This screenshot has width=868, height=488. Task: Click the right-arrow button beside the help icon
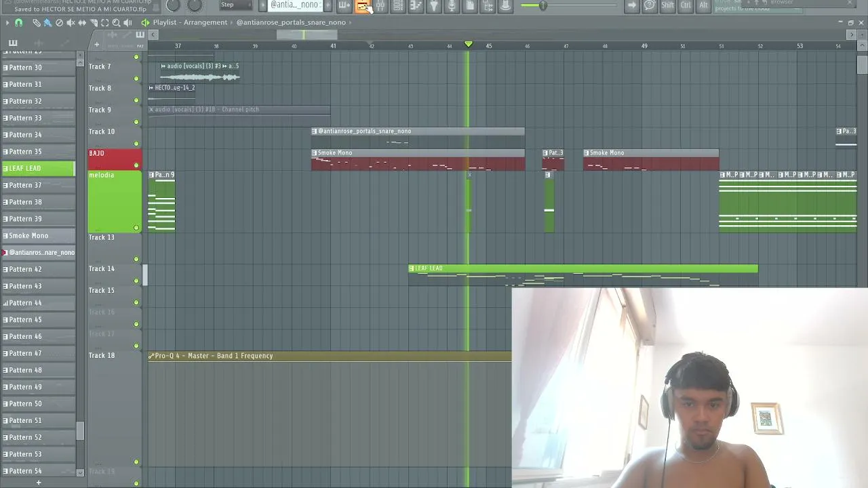point(631,5)
